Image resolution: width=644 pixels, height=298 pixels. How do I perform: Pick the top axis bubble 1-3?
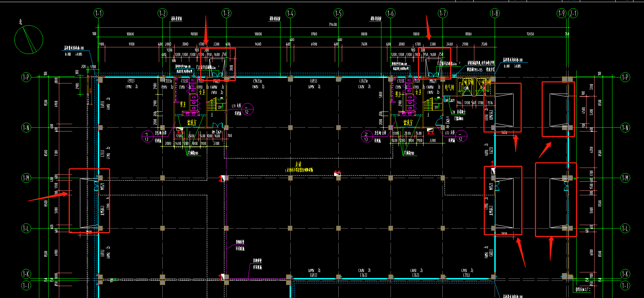226,13
